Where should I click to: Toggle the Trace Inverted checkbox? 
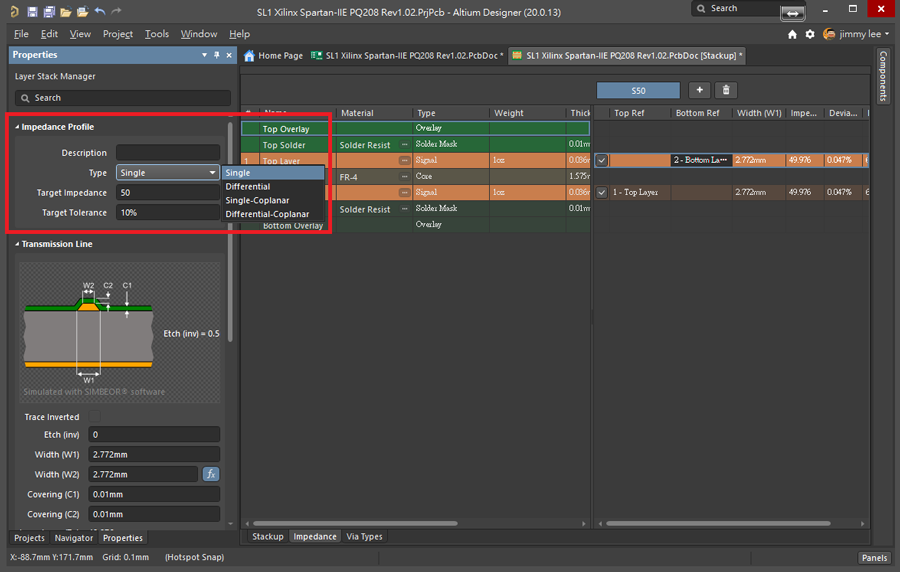[95, 417]
